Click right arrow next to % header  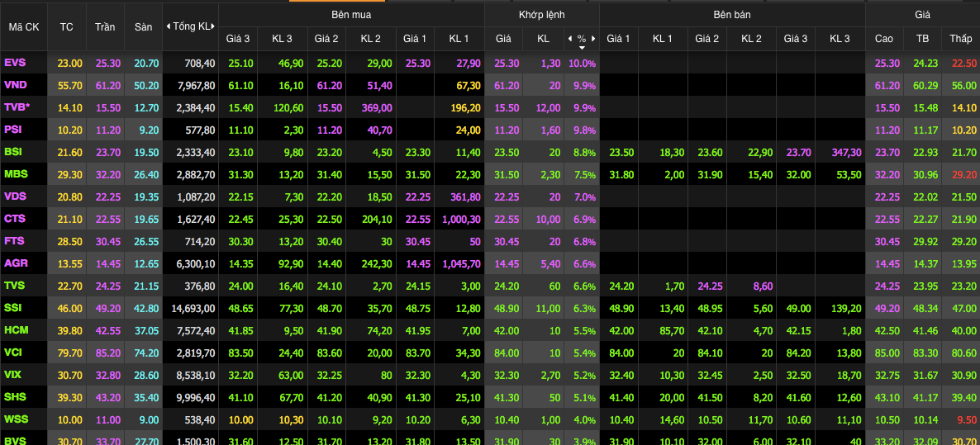pos(593,39)
